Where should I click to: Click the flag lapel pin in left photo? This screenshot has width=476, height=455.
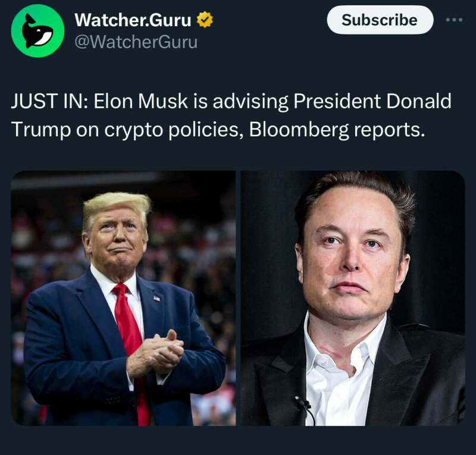tap(156, 299)
